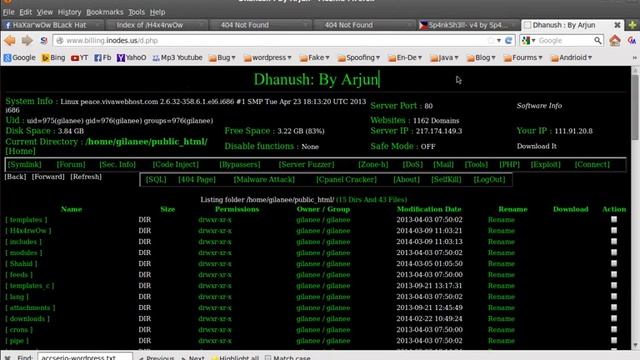Image resolution: width=640 pixels, height=360 pixels.
Task: Click the reload icon in address bar
Action: [x=509, y=40]
